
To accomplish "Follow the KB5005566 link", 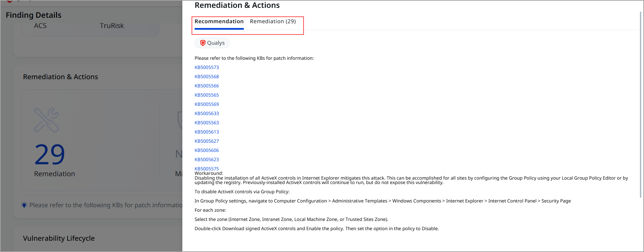I will [x=207, y=86].
